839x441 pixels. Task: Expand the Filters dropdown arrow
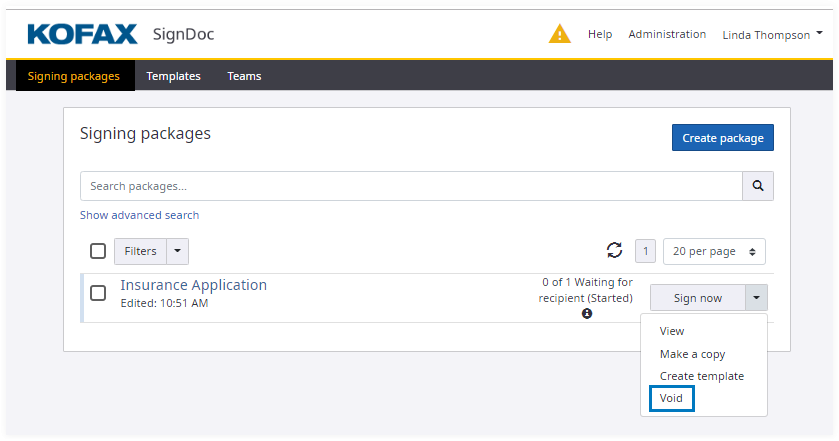[x=176, y=251]
